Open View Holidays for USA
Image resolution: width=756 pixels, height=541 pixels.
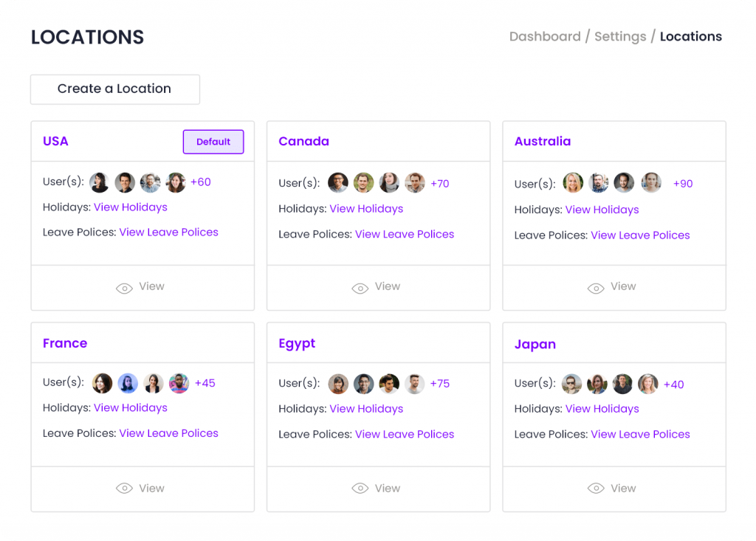pos(131,207)
